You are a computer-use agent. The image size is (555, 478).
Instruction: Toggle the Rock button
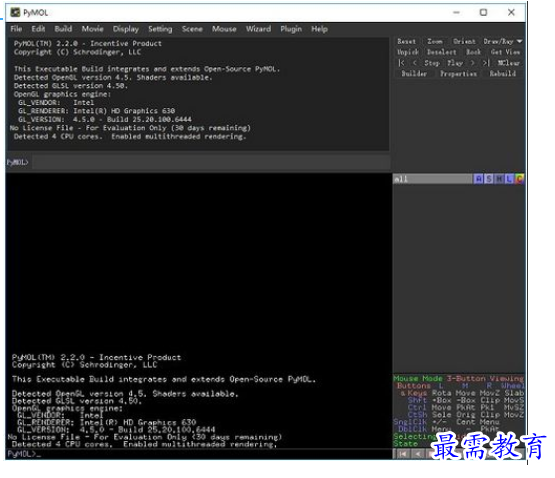(x=473, y=52)
